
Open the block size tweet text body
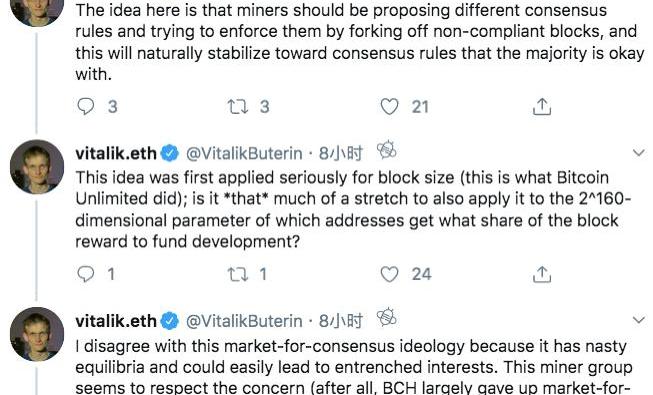[x=353, y=209]
